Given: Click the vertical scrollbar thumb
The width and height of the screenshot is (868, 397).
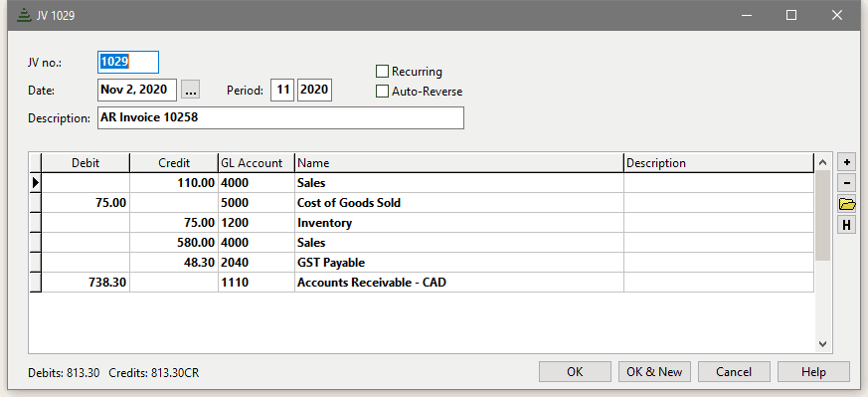Looking at the screenshot, I should pyautogui.click(x=822, y=215).
